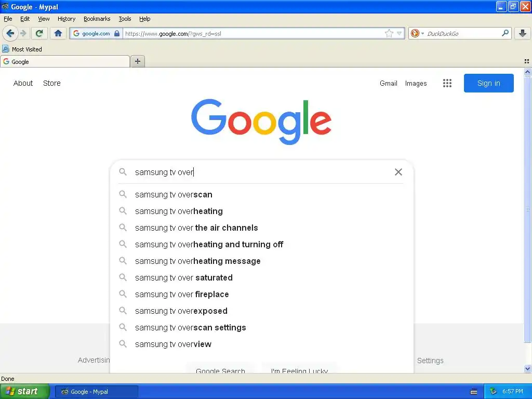The height and width of the screenshot is (399, 532).
Task: Open the Gmail link
Action: tap(389, 83)
